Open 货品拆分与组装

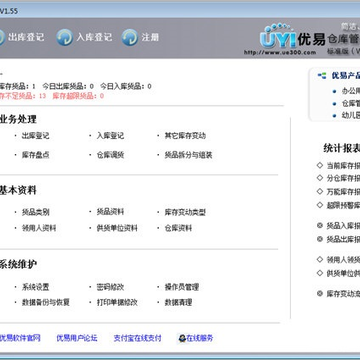pos(188,155)
